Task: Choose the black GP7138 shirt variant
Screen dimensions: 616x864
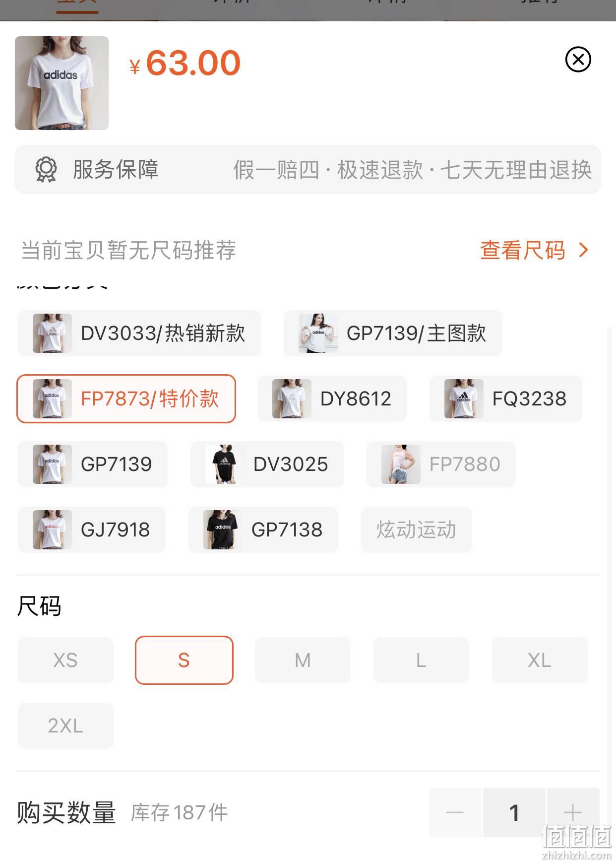Action: [263, 530]
